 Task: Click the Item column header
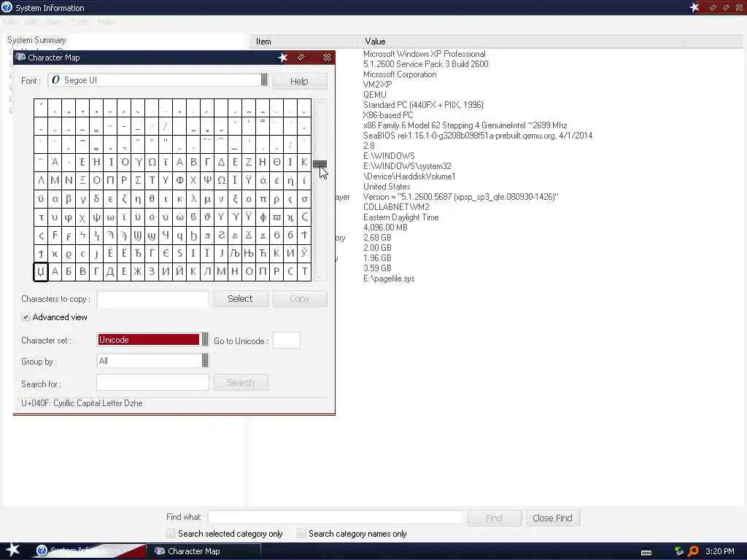(x=304, y=42)
